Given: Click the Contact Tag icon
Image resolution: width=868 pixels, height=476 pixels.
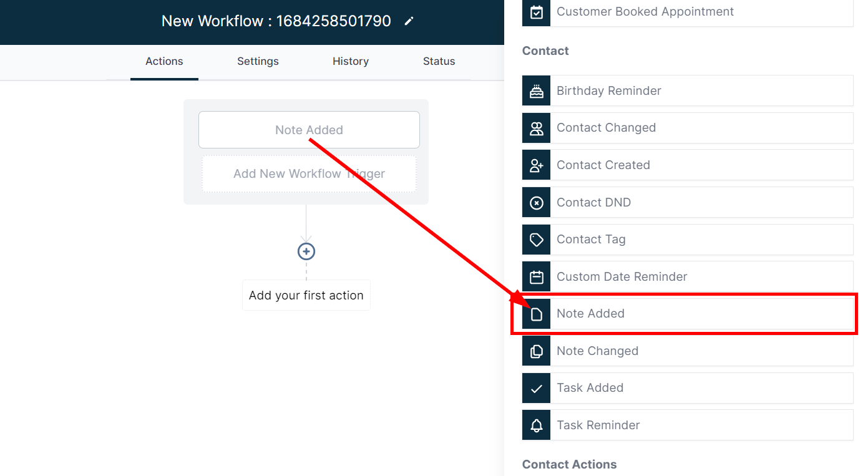Looking at the screenshot, I should (x=536, y=240).
